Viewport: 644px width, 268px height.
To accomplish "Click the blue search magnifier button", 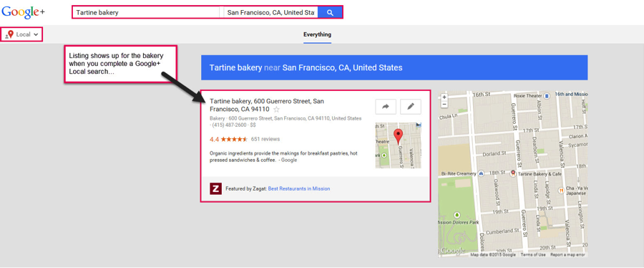I will [x=330, y=12].
